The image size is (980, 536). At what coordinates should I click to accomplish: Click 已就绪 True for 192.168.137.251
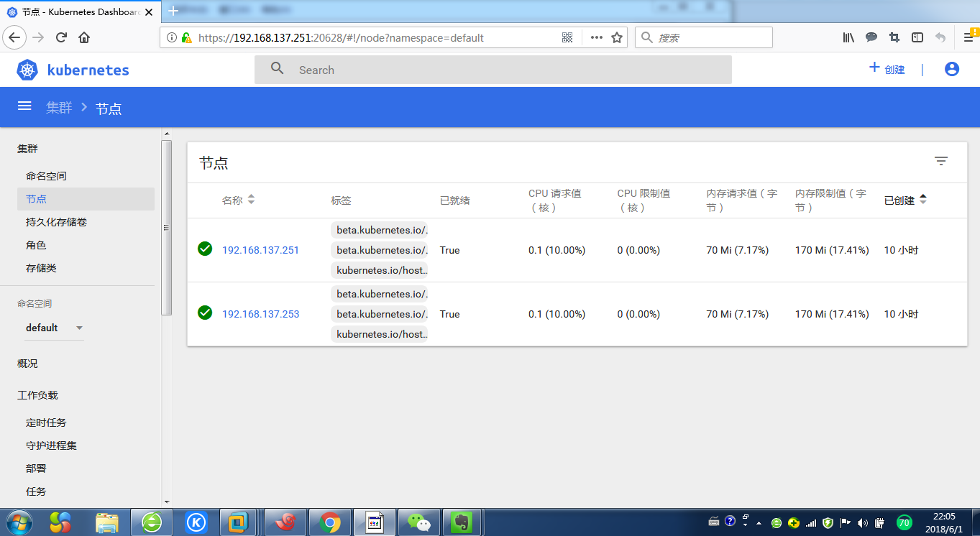[x=450, y=250]
